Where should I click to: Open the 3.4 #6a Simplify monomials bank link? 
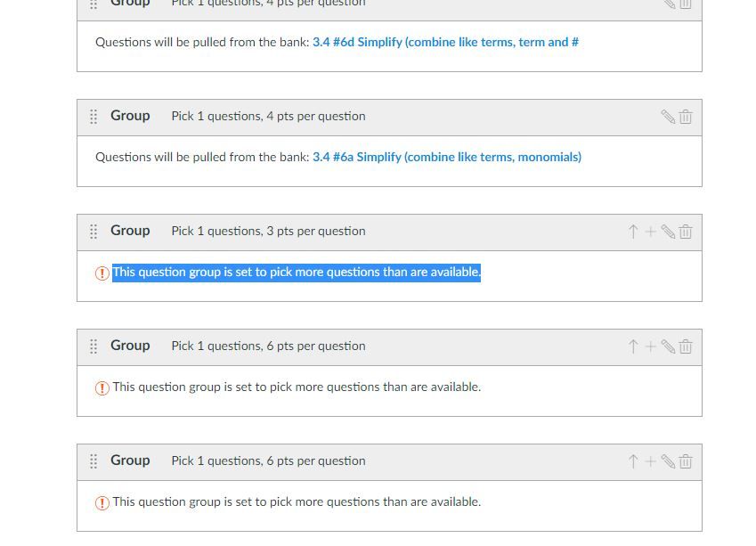[x=446, y=157]
